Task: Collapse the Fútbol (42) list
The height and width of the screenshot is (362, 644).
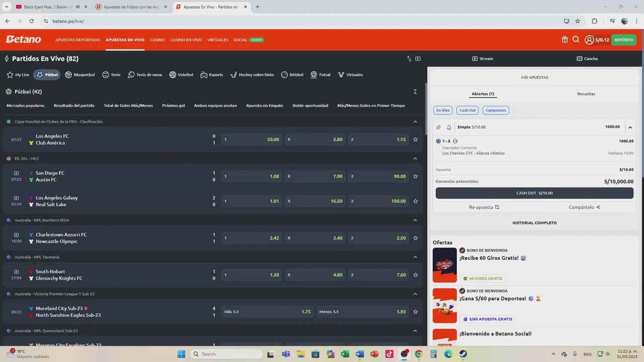Action: pyautogui.click(x=415, y=92)
